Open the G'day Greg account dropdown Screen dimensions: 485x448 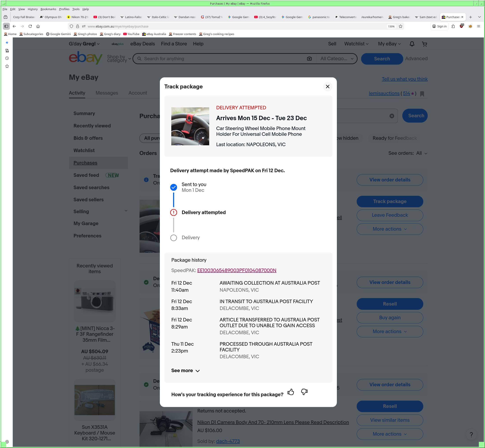(x=84, y=44)
